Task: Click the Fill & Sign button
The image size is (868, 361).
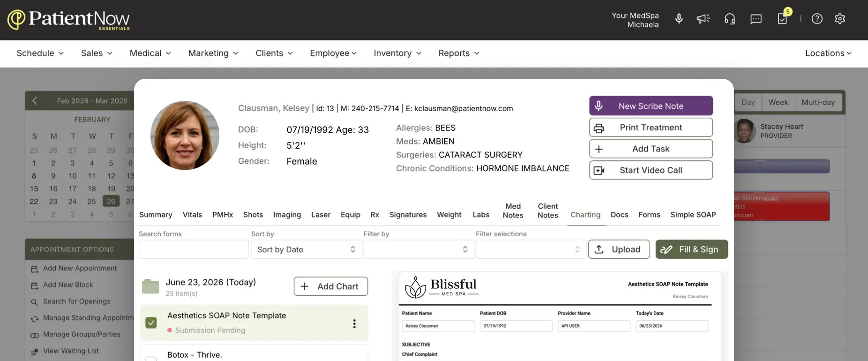Action: [x=692, y=249]
